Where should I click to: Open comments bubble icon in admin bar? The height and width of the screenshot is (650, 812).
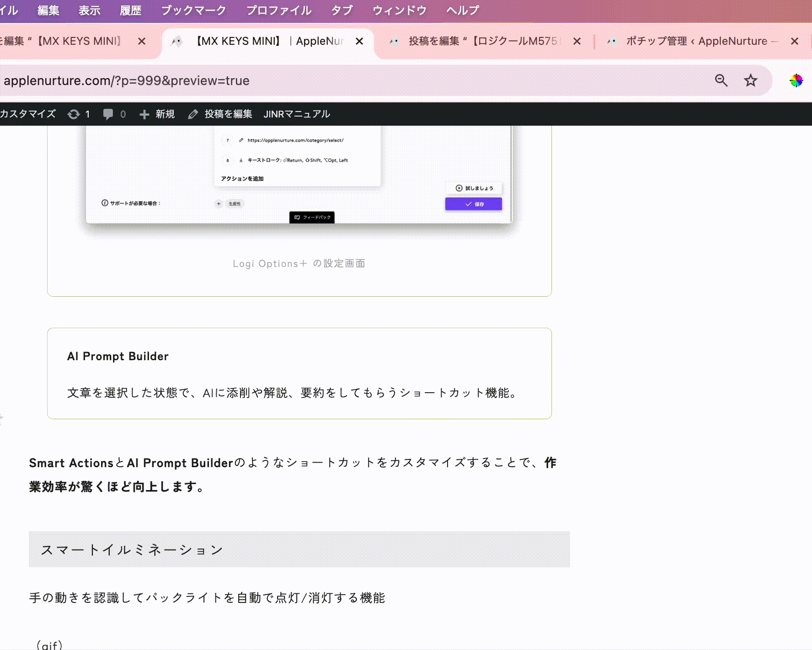108,114
